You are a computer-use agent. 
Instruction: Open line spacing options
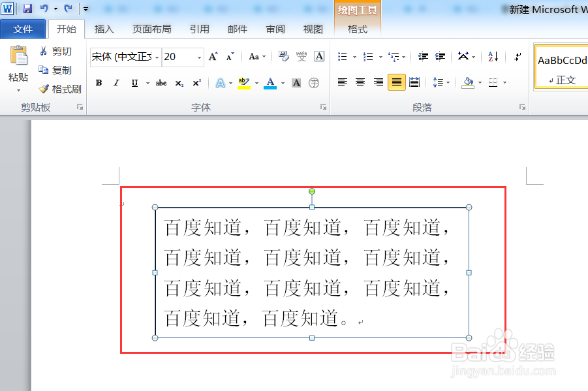pyautogui.click(x=441, y=82)
